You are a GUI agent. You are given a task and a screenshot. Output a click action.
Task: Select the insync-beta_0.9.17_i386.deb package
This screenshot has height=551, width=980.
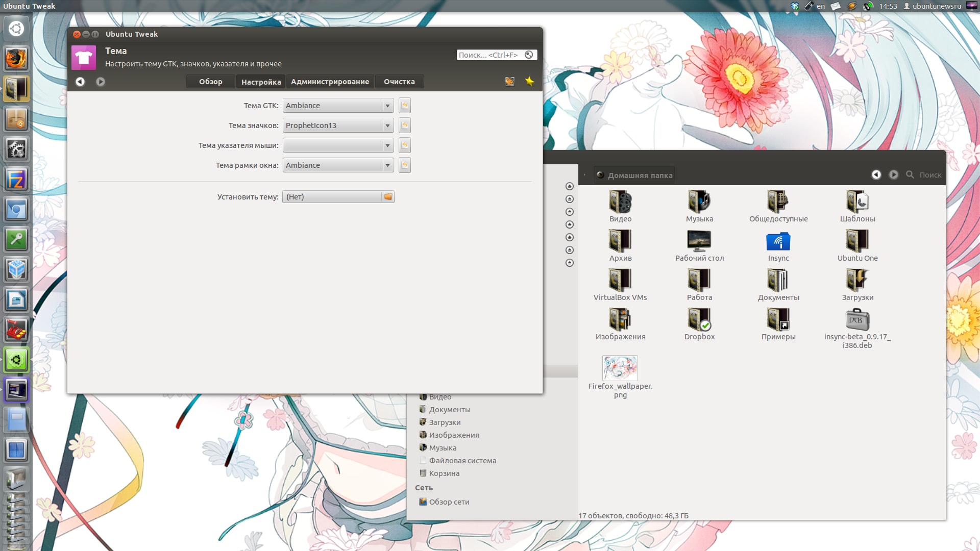(857, 328)
